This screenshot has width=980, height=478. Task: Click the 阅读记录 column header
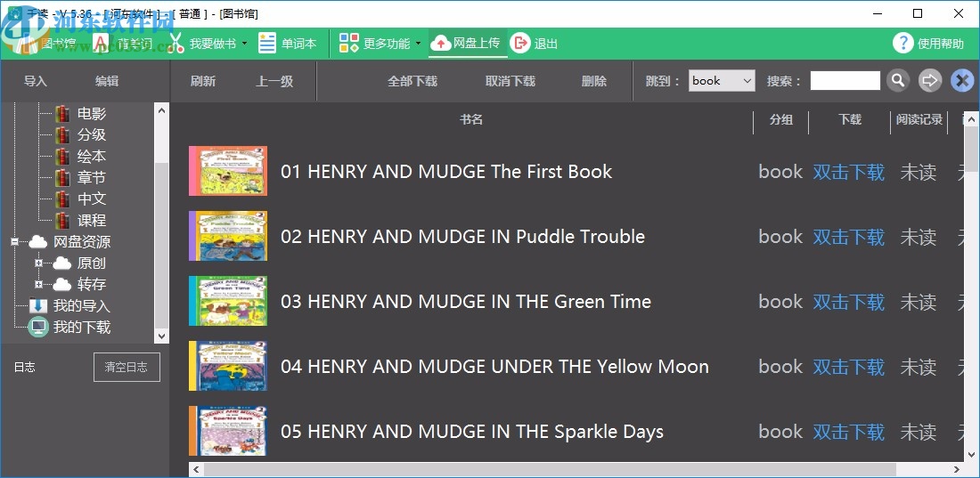919,120
